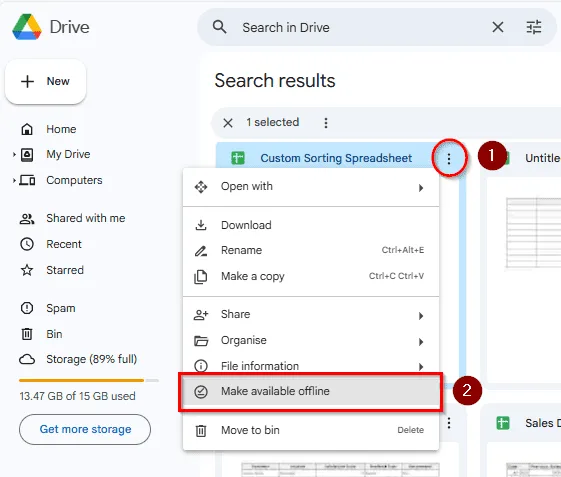Open Computers in sidebar
The height and width of the screenshot is (477, 561).
click(x=74, y=180)
